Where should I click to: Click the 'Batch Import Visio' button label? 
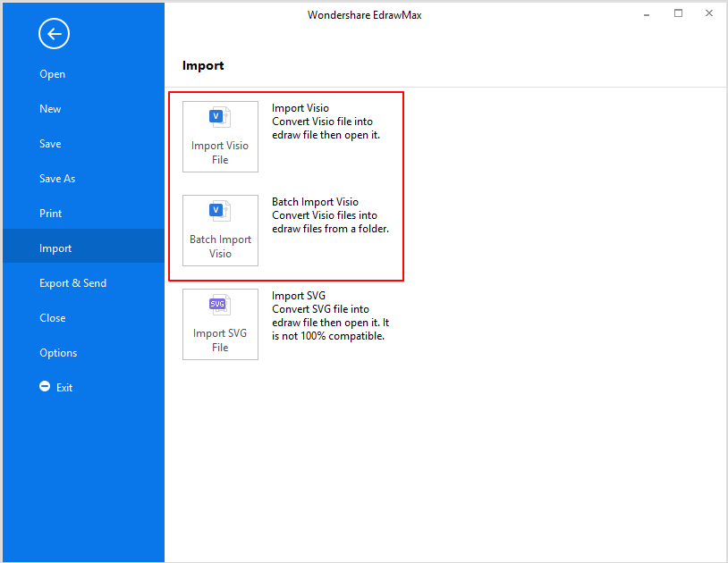pyautogui.click(x=220, y=247)
